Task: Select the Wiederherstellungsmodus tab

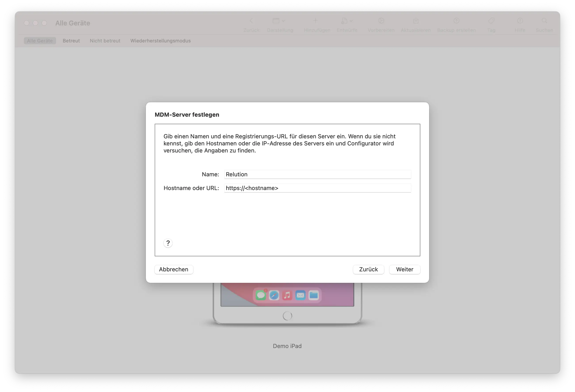Action: 160,41
